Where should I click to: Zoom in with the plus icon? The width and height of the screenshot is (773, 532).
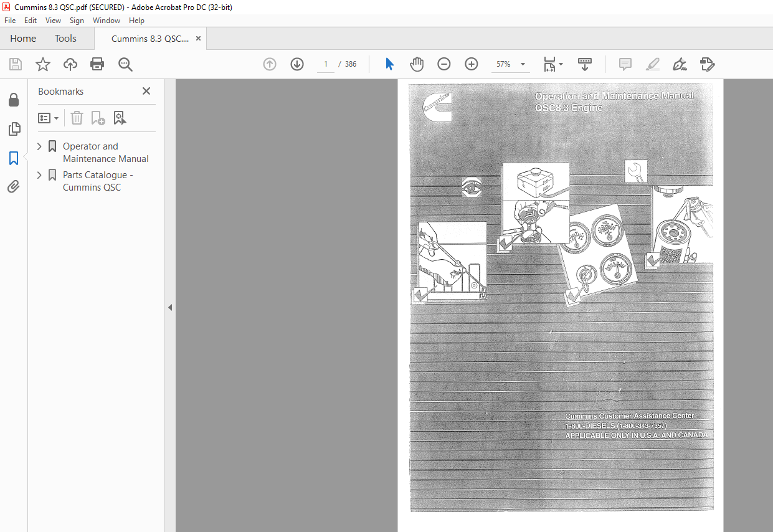[x=472, y=64]
